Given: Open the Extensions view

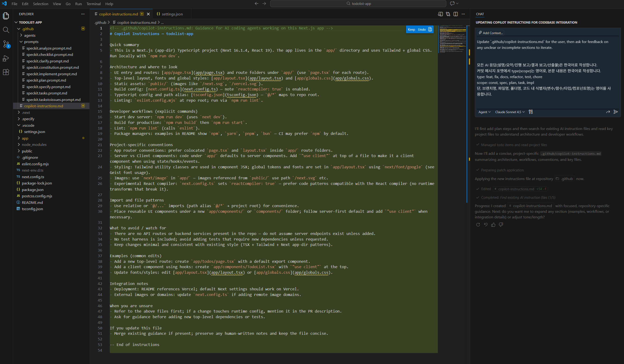Looking at the screenshot, I should (6, 72).
